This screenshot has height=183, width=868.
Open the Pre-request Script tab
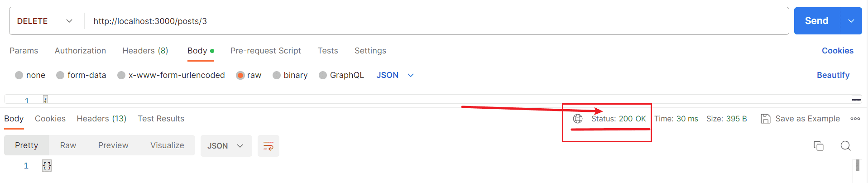pyautogui.click(x=265, y=51)
